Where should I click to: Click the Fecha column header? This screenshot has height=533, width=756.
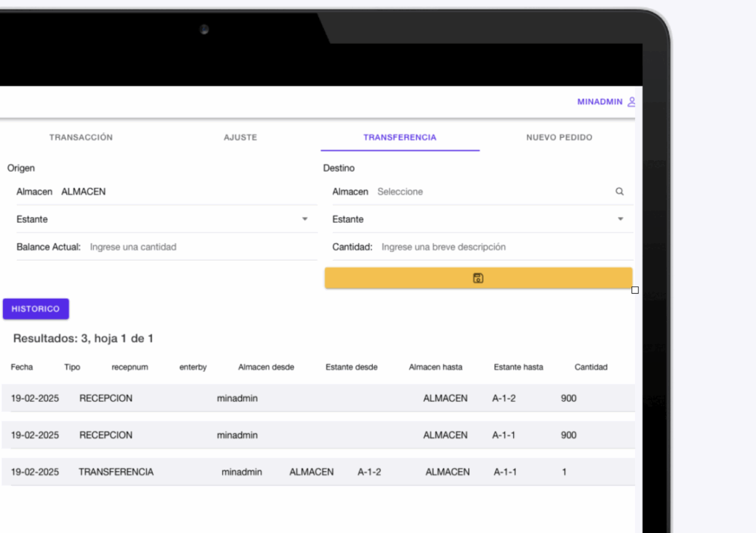coord(21,367)
